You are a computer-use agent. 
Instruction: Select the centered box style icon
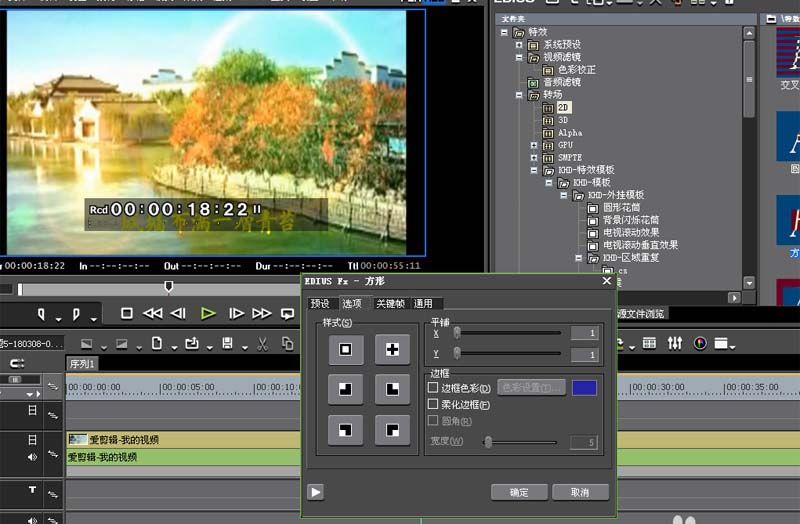pos(345,350)
